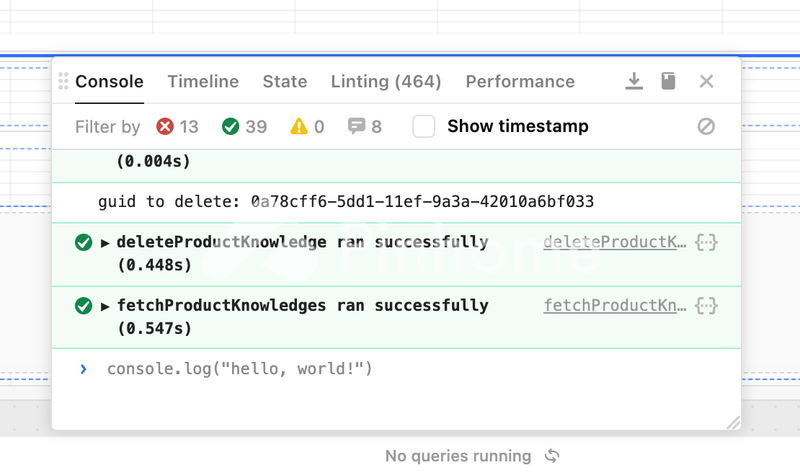View JSON for the deleteProductKnowledge entry

[706, 242]
